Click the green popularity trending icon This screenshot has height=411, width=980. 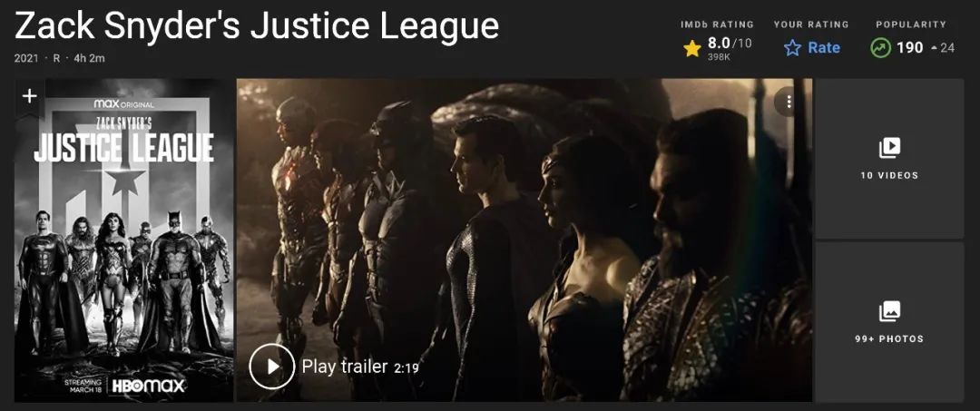[x=880, y=48]
